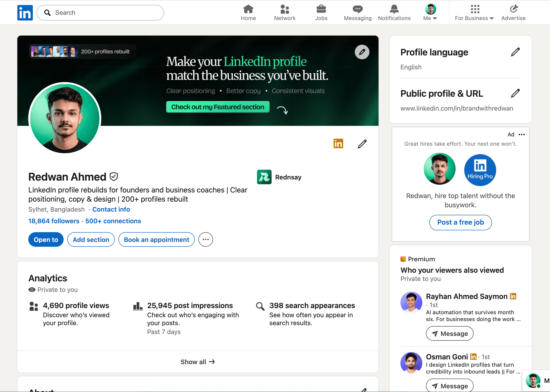This screenshot has height=392, width=550.
Task: Edit the cover banner with pencil button
Action: pyautogui.click(x=362, y=52)
